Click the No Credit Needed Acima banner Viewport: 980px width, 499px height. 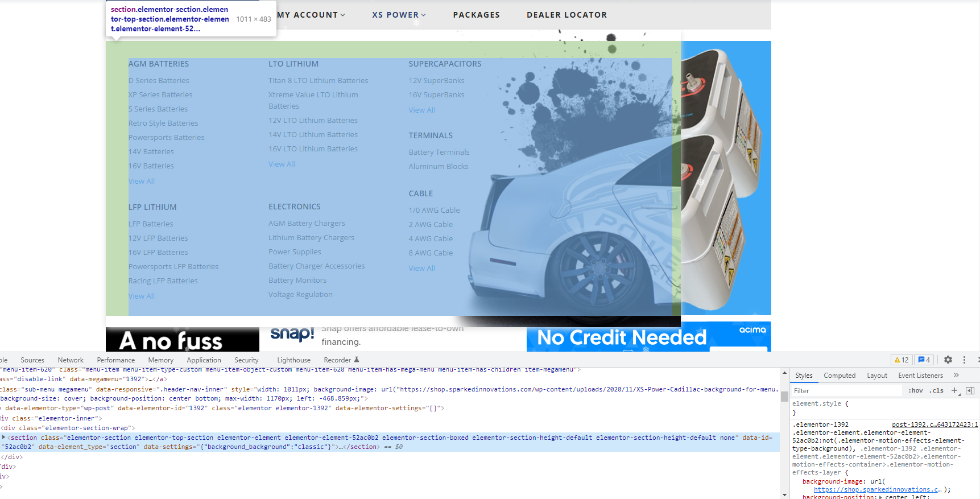pos(649,337)
